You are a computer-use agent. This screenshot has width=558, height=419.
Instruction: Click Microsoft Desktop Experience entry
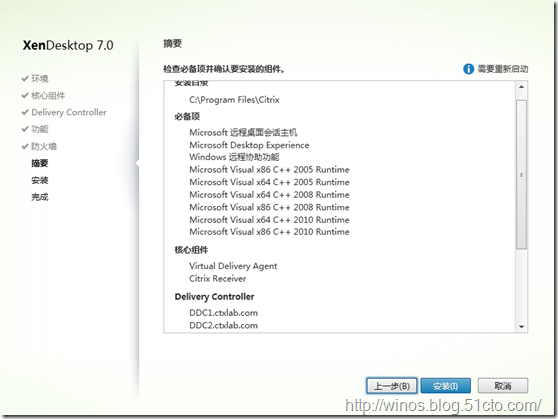click(249, 145)
